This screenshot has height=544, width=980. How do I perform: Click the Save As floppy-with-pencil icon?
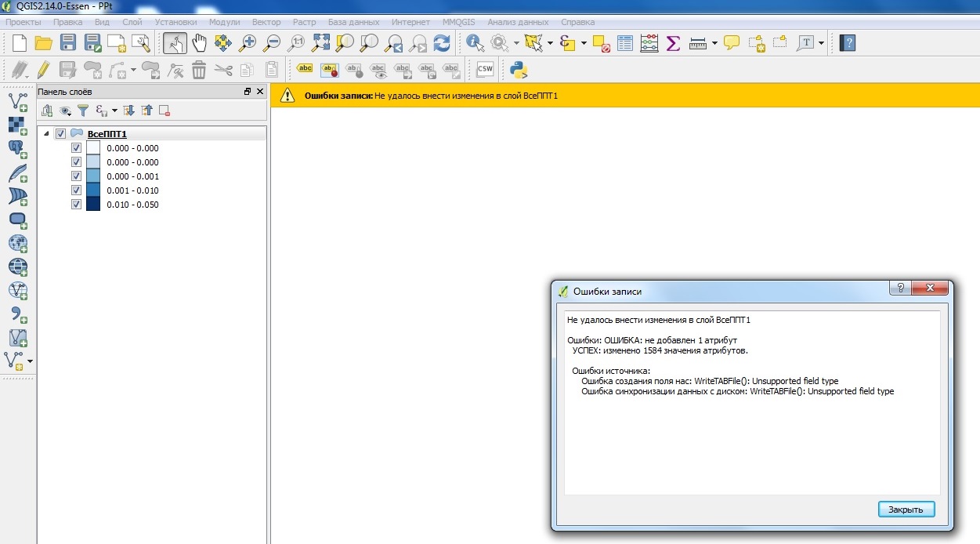click(92, 42)
